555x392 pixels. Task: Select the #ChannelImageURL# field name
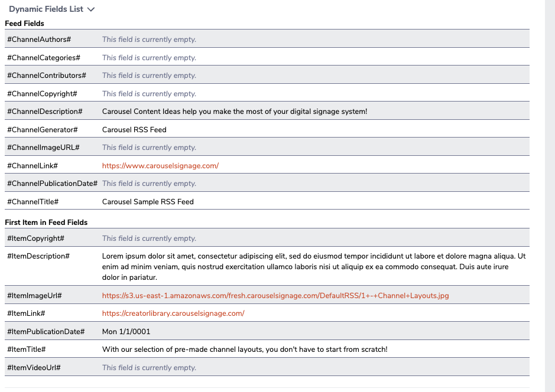(x=43, y=148)
